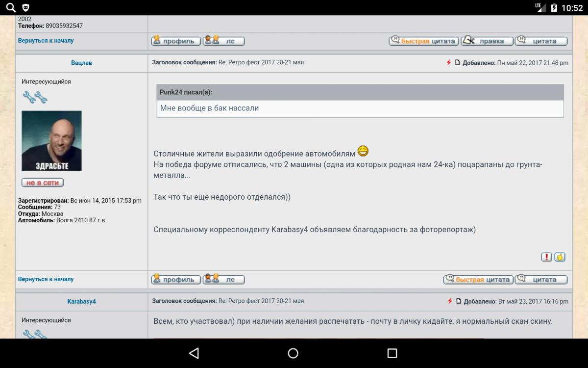The image size is (588, 368).
Task: Open Вацлав's профиль button
Action: pos(176,279)
